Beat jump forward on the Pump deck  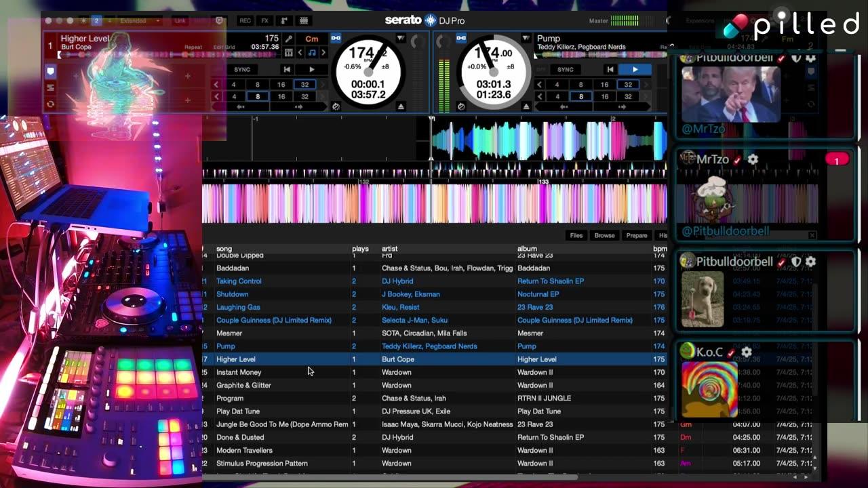pyautogui.click(x=622, y=107)
